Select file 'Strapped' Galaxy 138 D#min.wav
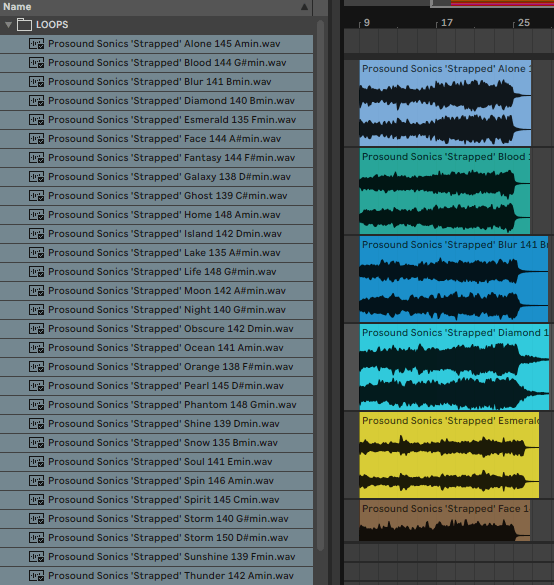The image size is (554, 585). pyautogui.click(x=156, y=177)
